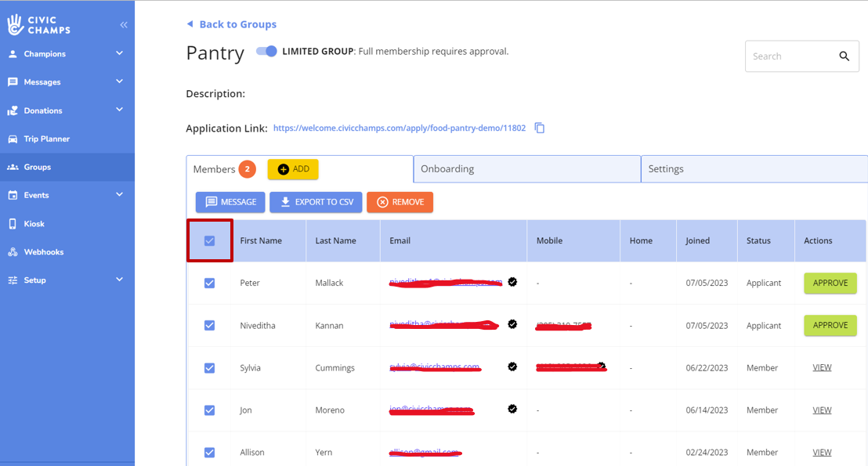
Task: Expand the Donations menu chevron
Action: tap(119, 110)
